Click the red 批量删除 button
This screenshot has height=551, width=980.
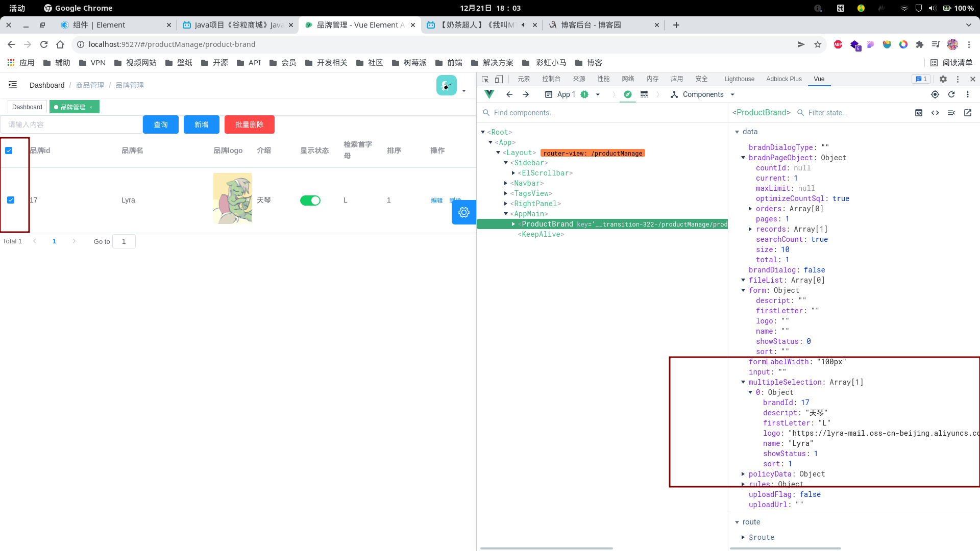click(249, 124)
